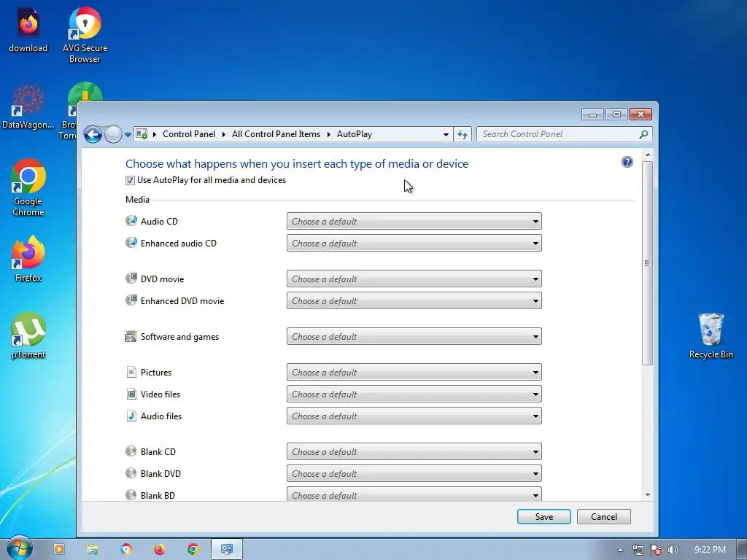The image size is (747, 560).
Task: Open Windows Explorer from the taskbar
Action: 93,549
